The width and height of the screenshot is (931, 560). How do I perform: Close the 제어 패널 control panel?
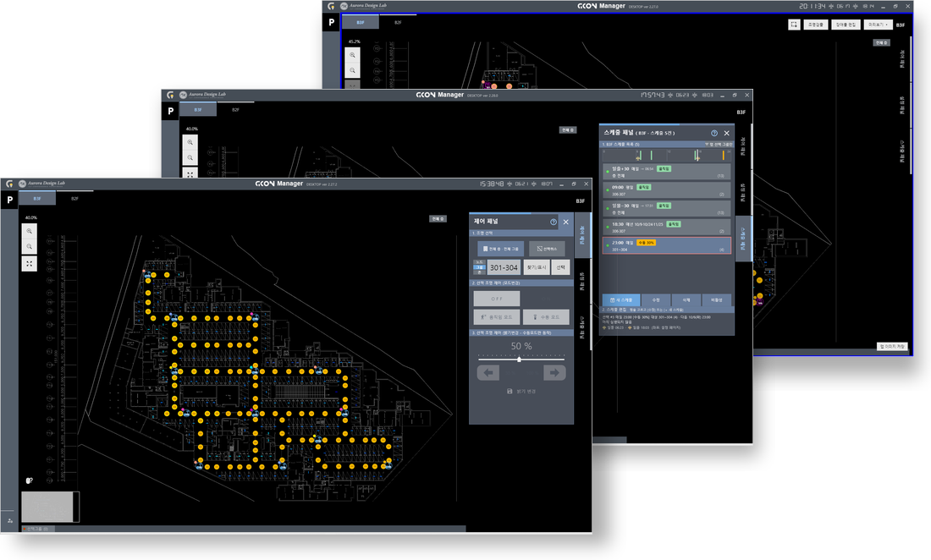[566, 222]
